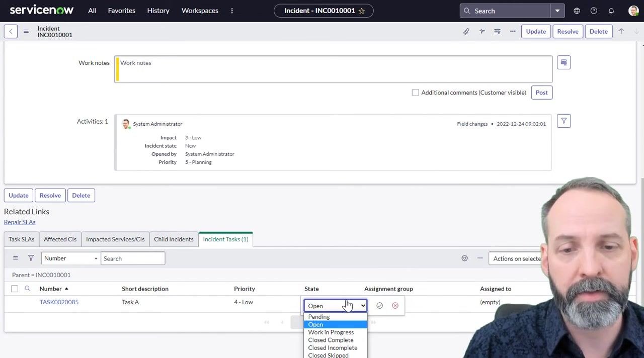The width and height of the screenshot is (644, 358).
Task: Open the notifications bell icon
Action: click(611, 11)
